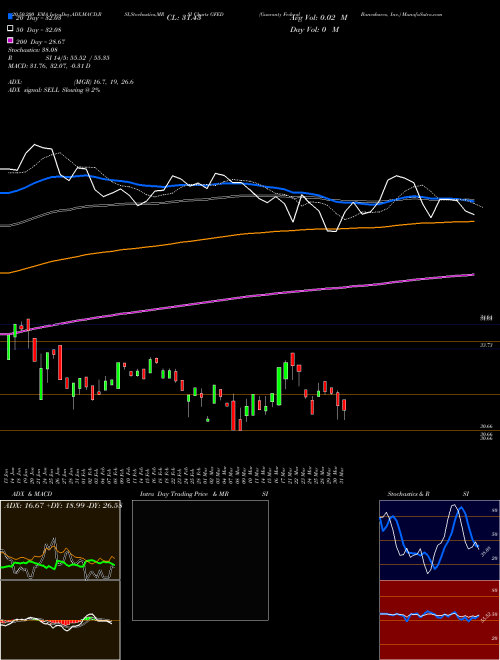Open the empty Intra Day Trading Price chart box
500x660 pixels.
[200, 560]
